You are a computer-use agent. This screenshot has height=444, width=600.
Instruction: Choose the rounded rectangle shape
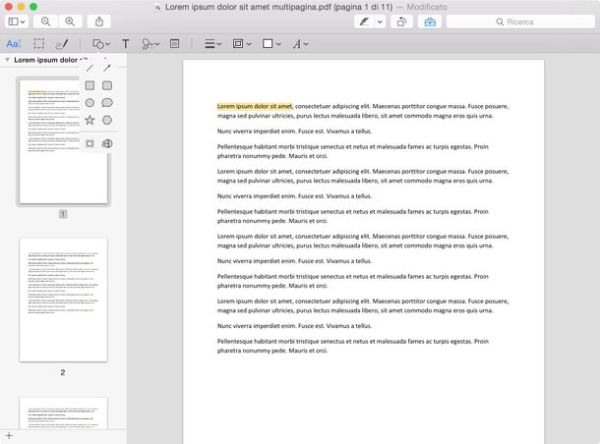click(107, 85)
